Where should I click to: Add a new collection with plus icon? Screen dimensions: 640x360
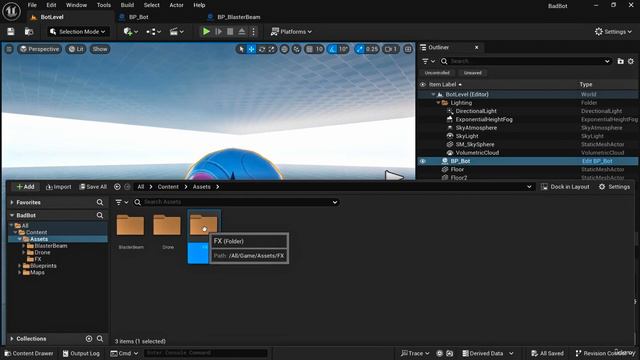(x=89, y=339)
